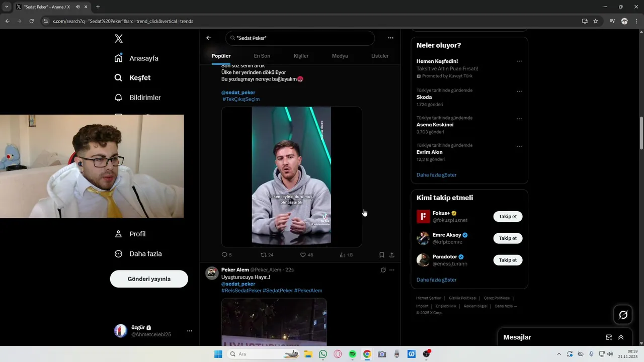This screenshot has width=644, height=362.
Task: Go to Anasayfa in the sidebar
Action: point(136,58)
